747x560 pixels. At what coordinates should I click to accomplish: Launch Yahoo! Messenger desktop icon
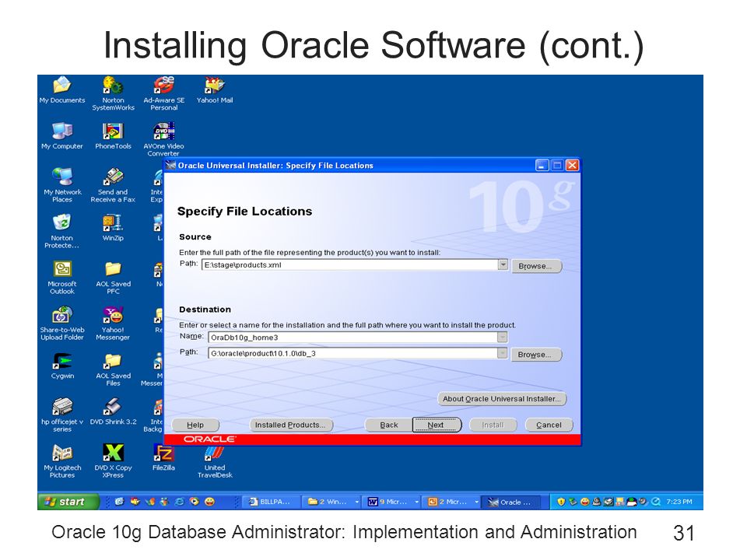coord(113,323)
